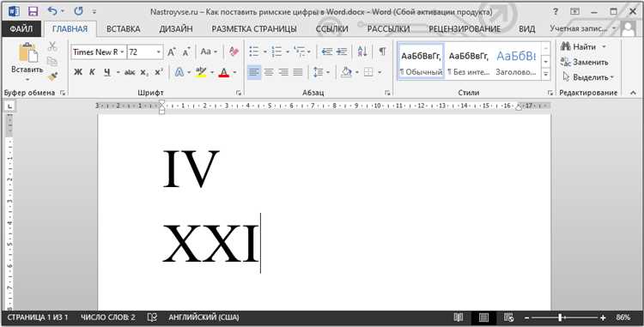The height and width of the screenshot is (327, 644).
Task: Click the Save icon in quick access toolbar
Action: pos(33,12)
